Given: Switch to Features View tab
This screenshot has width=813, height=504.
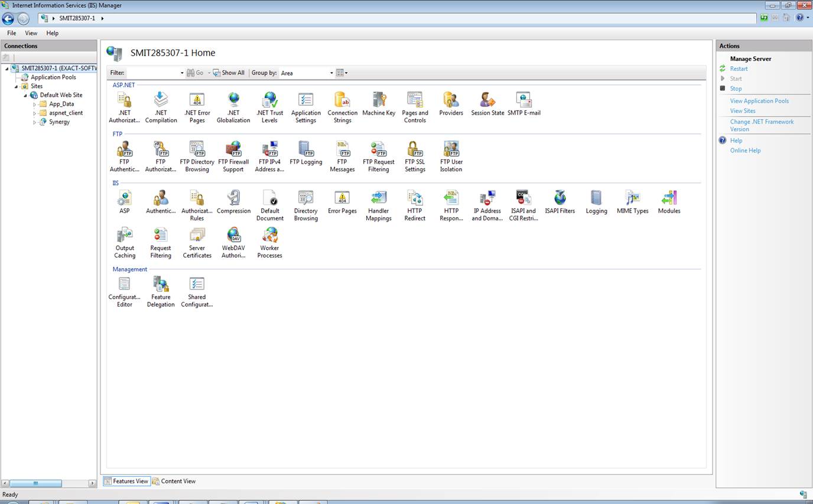Looking at the screenshot, I should pos(126,481).
